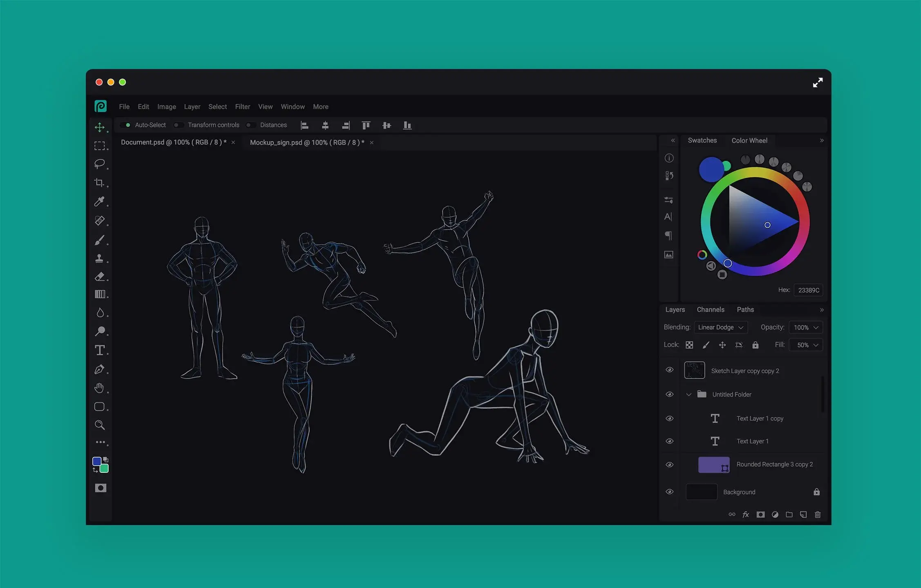This screenshot has width=921, height=588.
Task: Click the foreground color swatch
Action: point(97,461)
